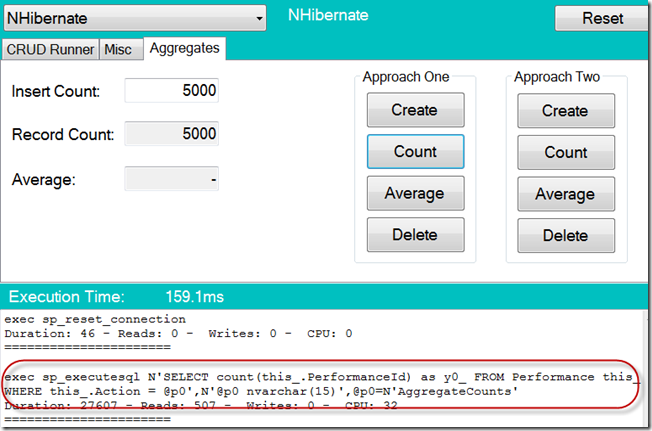The width and height of the screenshot is (652, 431).
Task: Click Count under Approach Two
Action: 566,152
